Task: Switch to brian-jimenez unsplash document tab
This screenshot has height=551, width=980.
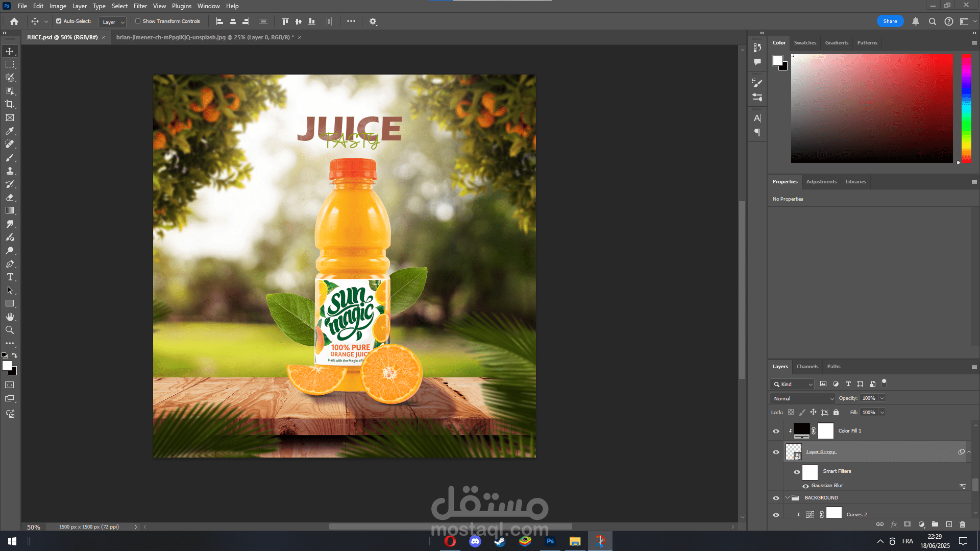Action: click(205, 37)
